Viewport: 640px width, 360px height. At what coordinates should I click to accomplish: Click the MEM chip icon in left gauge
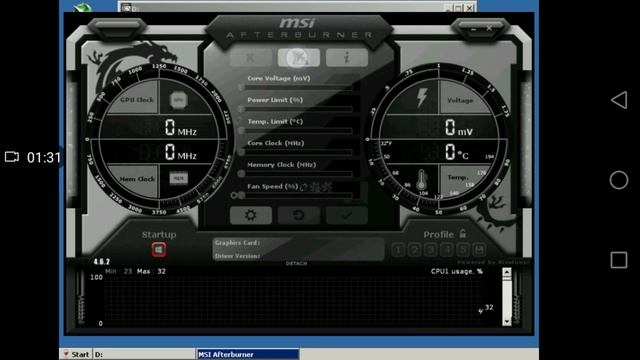tap(178, 178)
